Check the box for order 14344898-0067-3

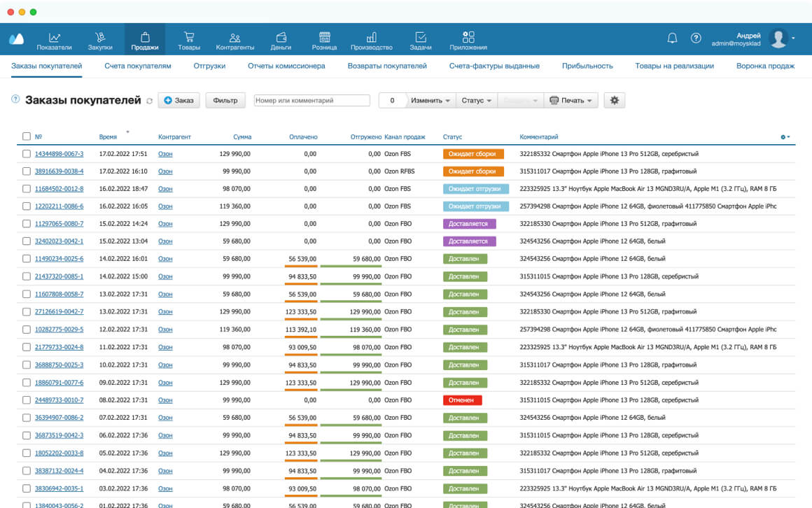[27, 154]
